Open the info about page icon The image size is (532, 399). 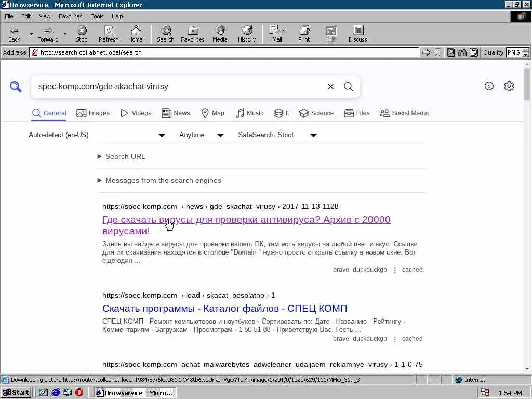489,86
